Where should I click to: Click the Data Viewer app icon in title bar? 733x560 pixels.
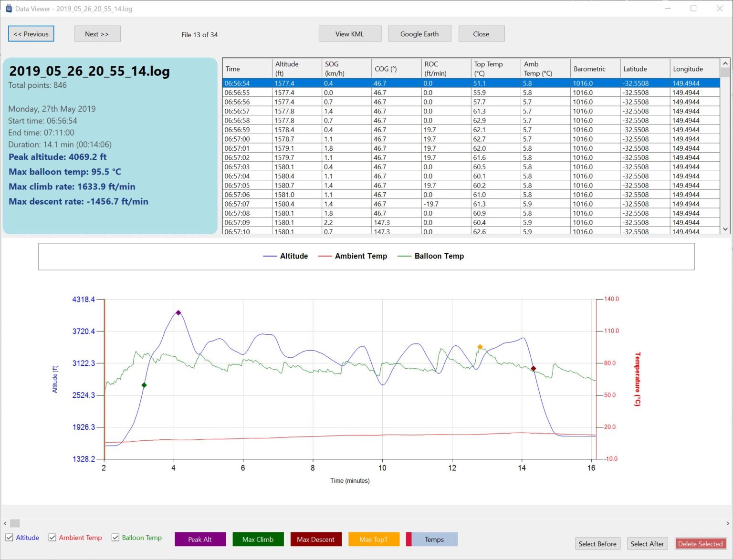click(9, 9)
